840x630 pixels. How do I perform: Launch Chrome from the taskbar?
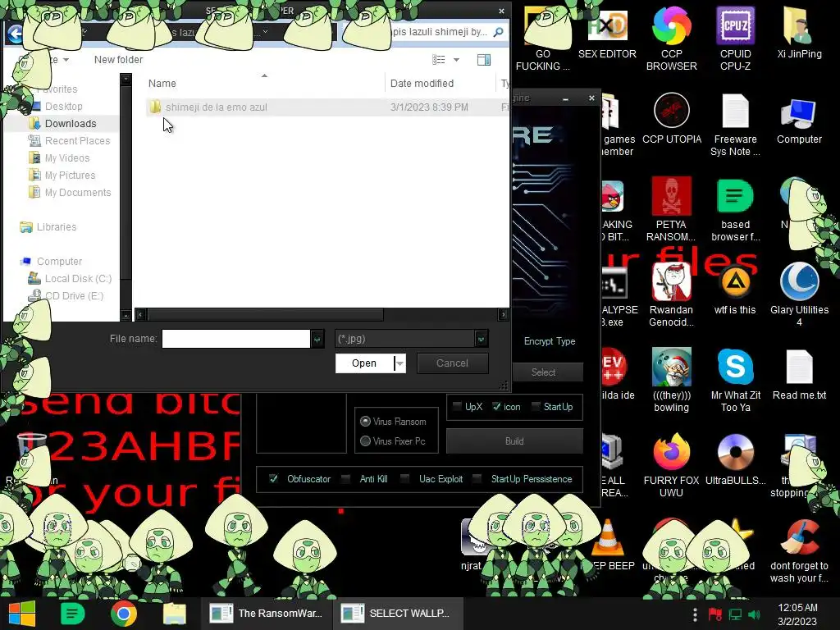tap(124, 614)
